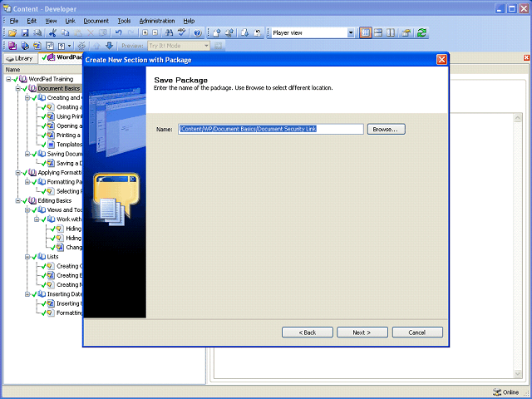Viewport: 532px width, 399px height.
Task: Open the File menu
Action: click(x=14, y=21)
